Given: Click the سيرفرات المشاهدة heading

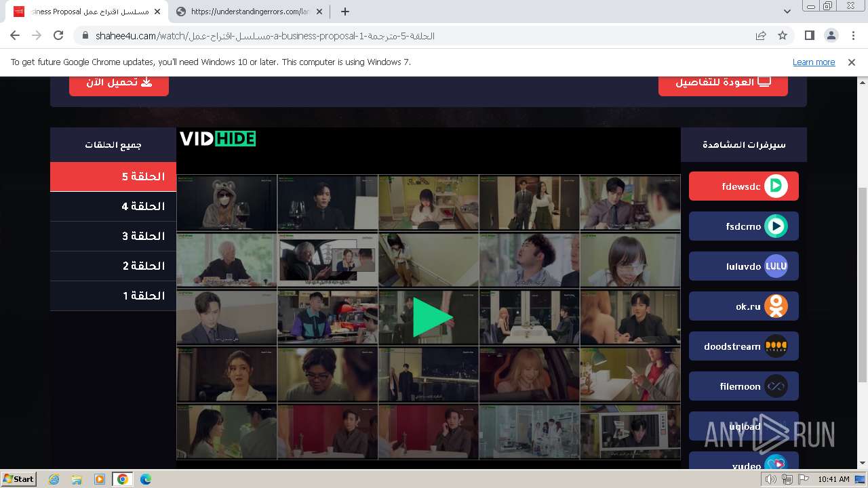Looking at the screenshot, I should (x=744, y=145).
